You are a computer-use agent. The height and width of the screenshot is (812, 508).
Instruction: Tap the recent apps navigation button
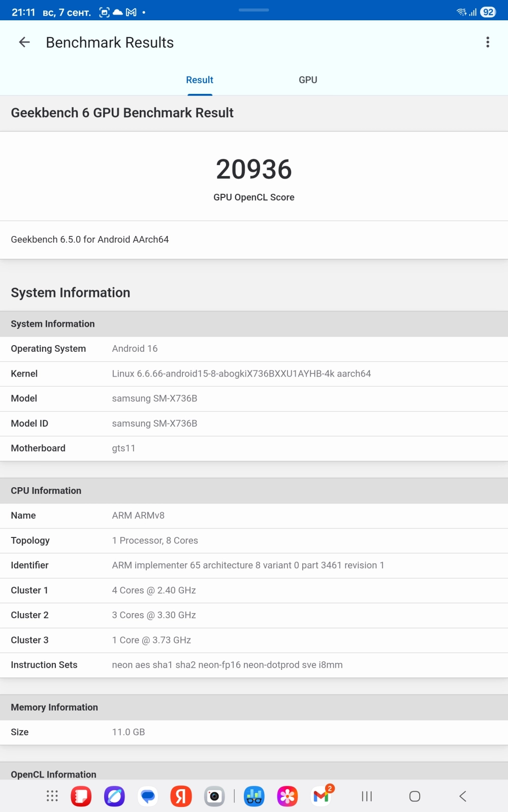pyautogui.click(x=367, y=796)
